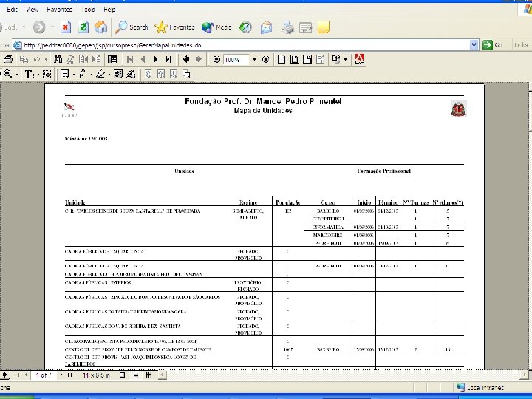Go to last page in Acrobat toolbar
532x399 pixels.
pos(168,59)
